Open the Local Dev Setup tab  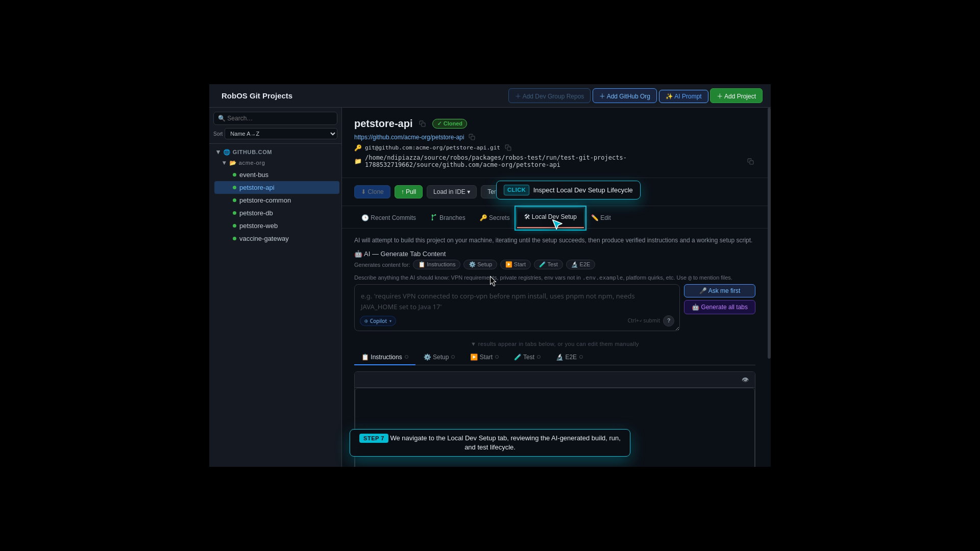(550, 217)
